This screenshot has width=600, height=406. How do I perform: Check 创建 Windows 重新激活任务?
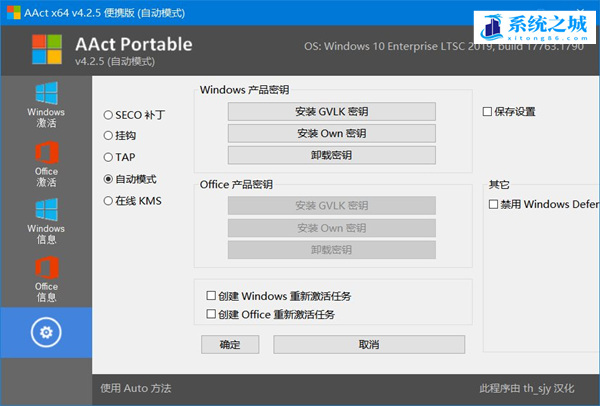pos(211,296)
